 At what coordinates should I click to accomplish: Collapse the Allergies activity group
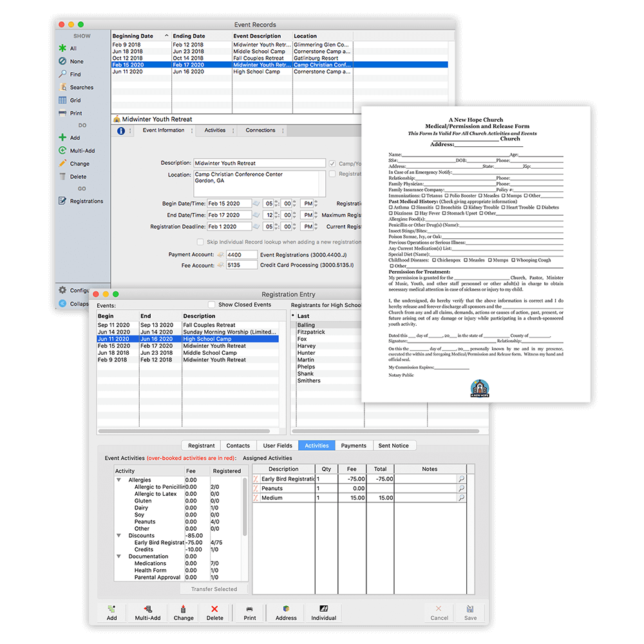[118, 480]
